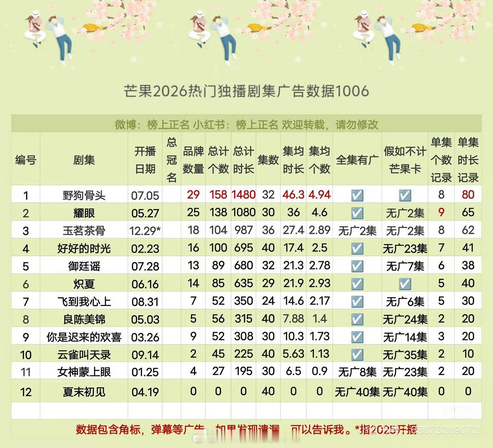Click the 单集时长记录 column header
The height and width of the screenshot is (448, 493).
tap(468, 160)
